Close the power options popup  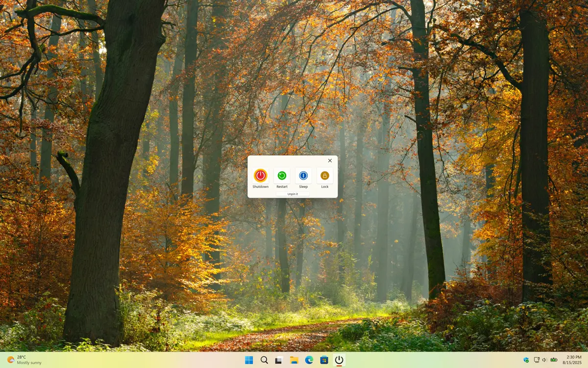[x=330, y=160]
